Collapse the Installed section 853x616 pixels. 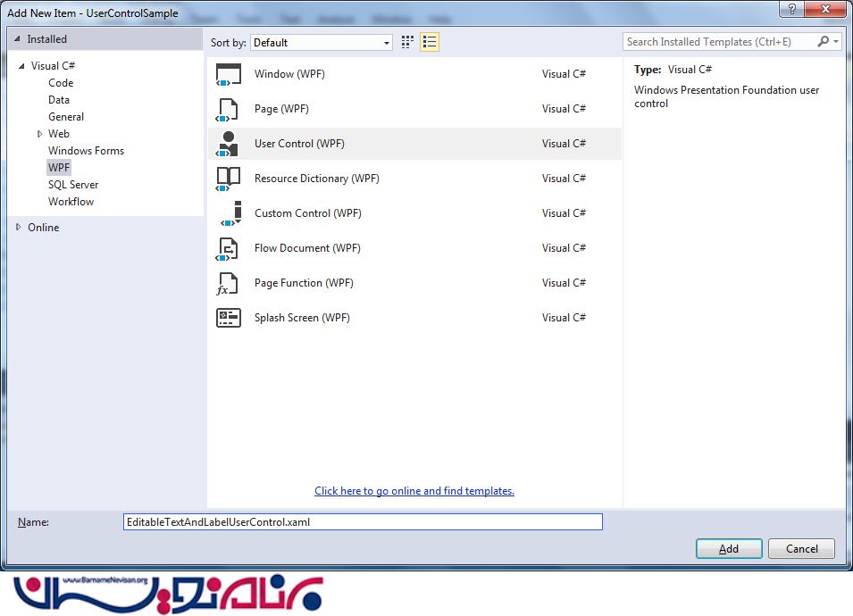pos(18,39)
